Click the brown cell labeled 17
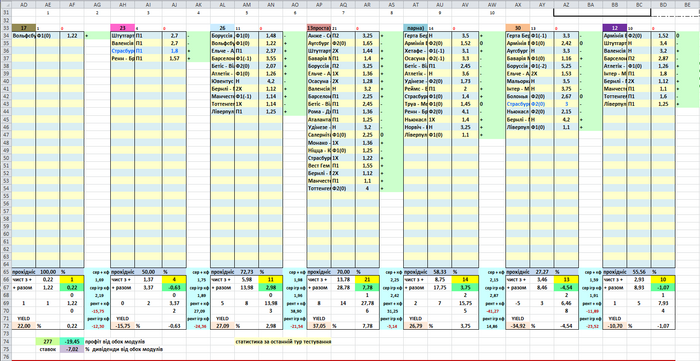700x361 pixels. (x=24, y=28)
